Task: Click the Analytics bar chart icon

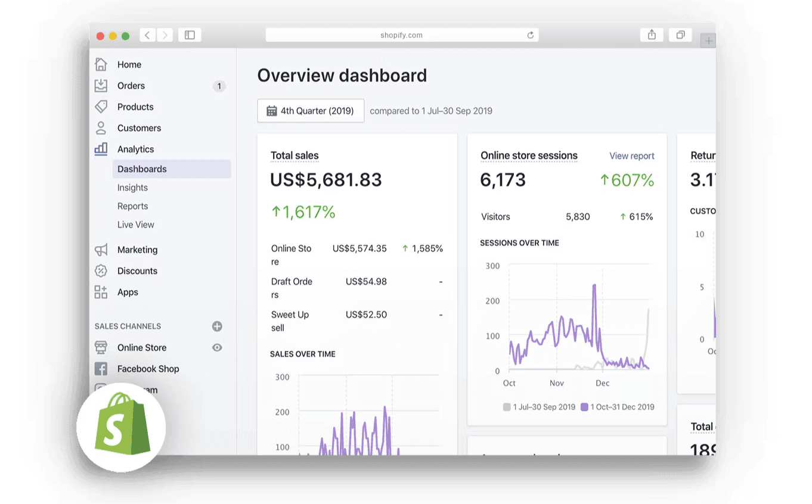Action: point(101,149)
